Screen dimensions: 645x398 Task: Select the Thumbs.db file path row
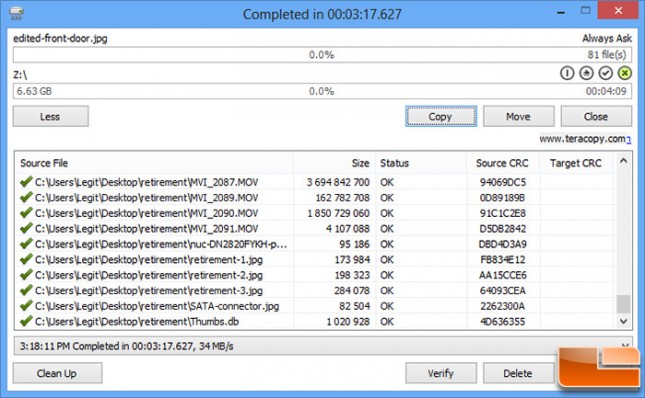[x=137, y=321]
